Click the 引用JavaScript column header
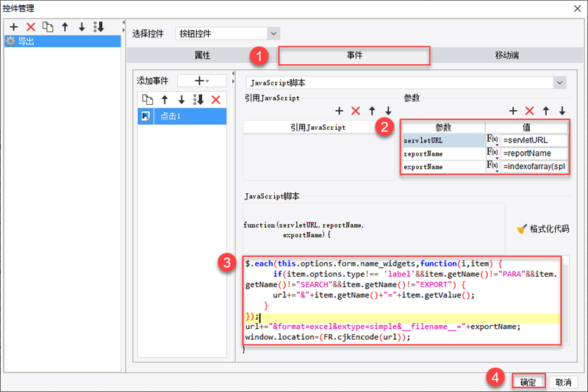588x392 pixels. click(x=318, y=127)
